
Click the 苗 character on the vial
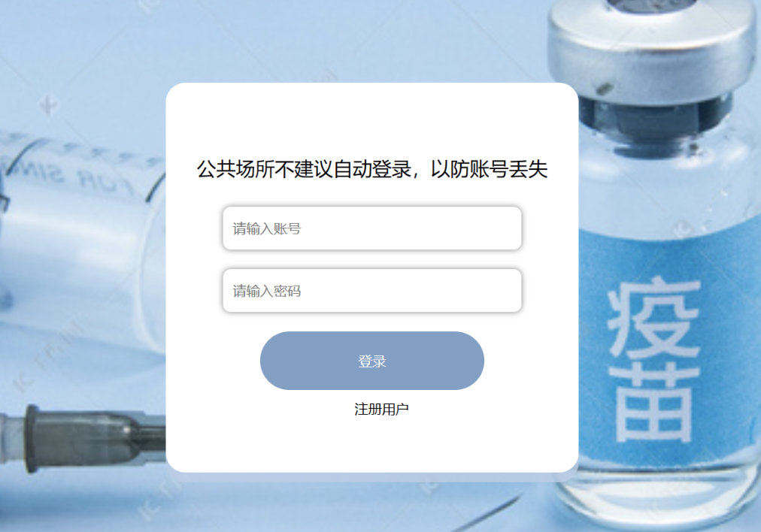click(x=653, y=403)
